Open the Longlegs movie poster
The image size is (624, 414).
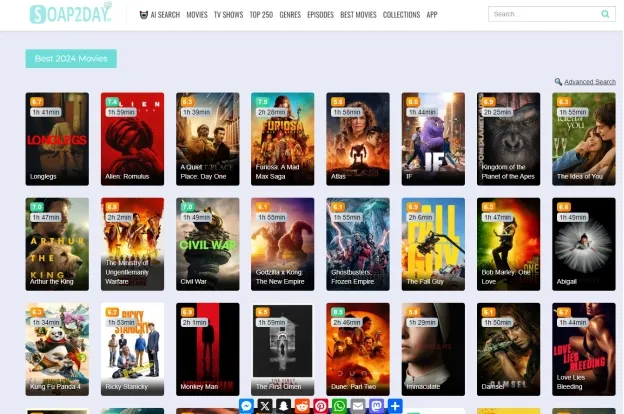tap(57, 139)
